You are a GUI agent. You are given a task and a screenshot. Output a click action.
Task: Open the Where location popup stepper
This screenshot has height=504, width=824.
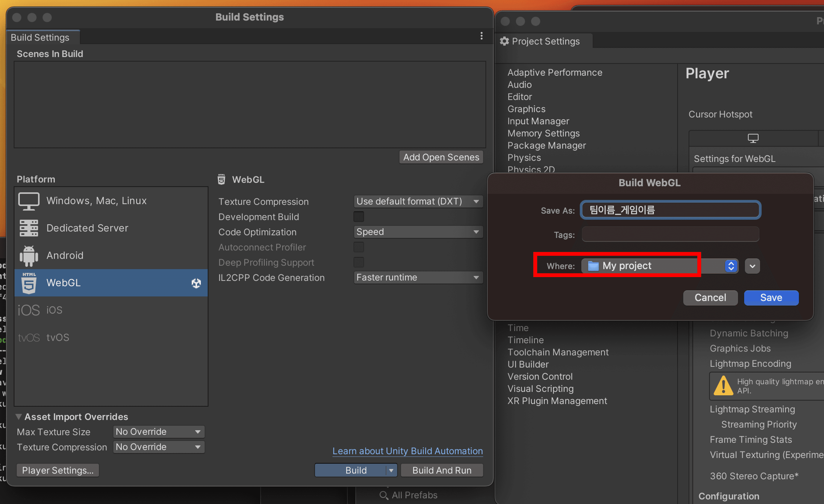tap(731, 266)
